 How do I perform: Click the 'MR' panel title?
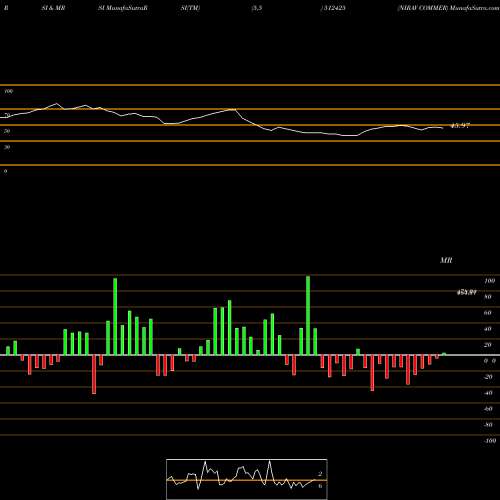pyautogui.click(x=446, y=260)
